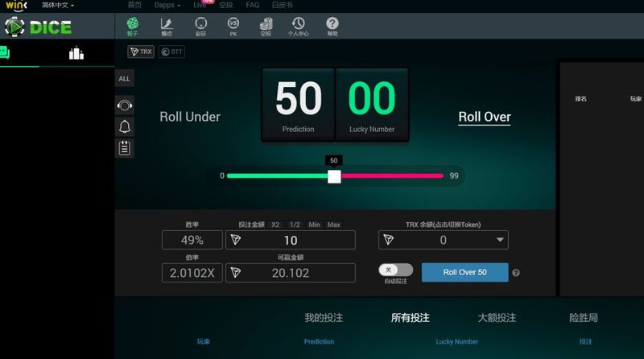Open the clipboard task list icon
Viewport: 644px width, 359px height.
click(x=125, y=148)
